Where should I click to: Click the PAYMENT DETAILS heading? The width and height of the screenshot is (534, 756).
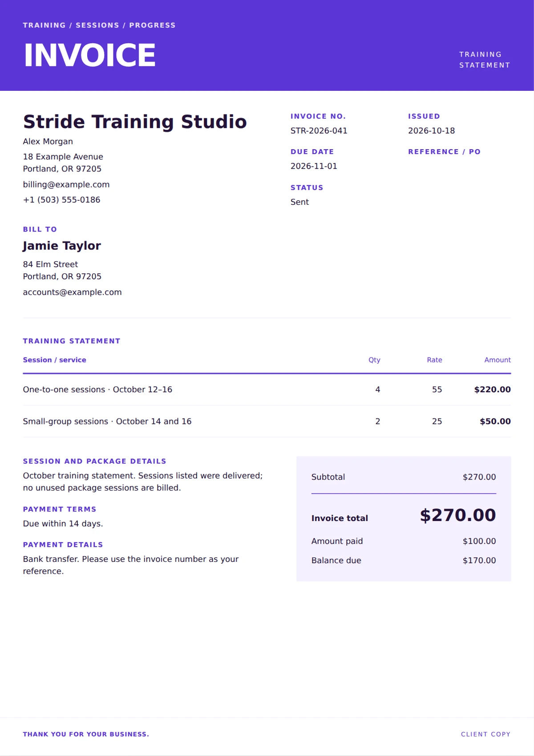point(63,545)
